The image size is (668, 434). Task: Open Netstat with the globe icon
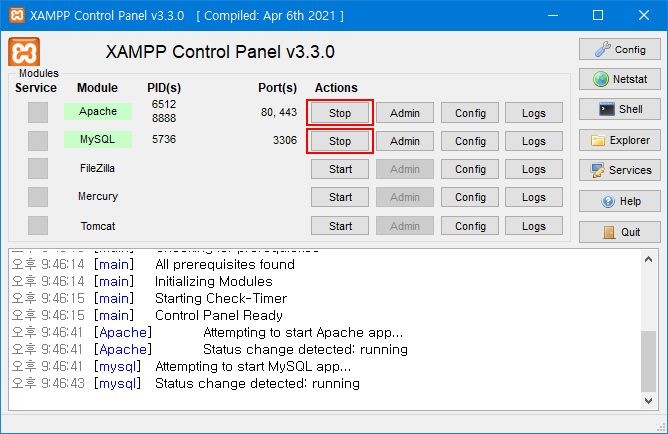point(619,79)
